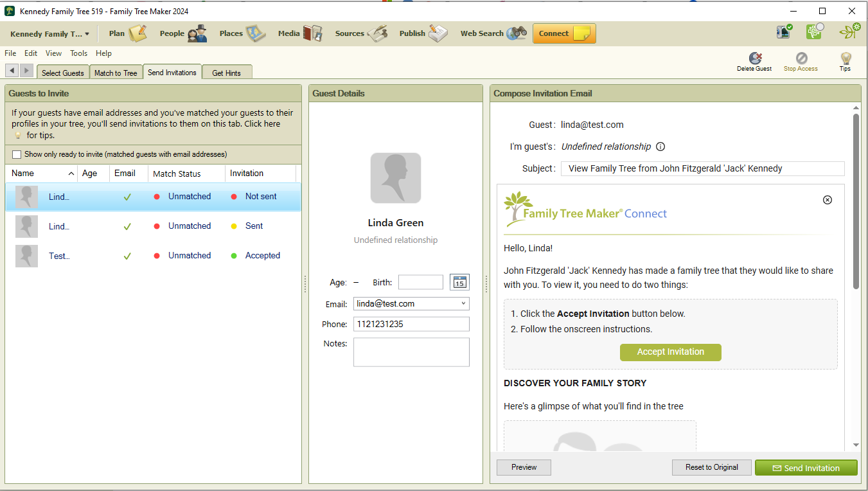868x491 pixels.
Task: Click the green leaf hints icon
Action: pyautogui.click(x=849, y=31)
